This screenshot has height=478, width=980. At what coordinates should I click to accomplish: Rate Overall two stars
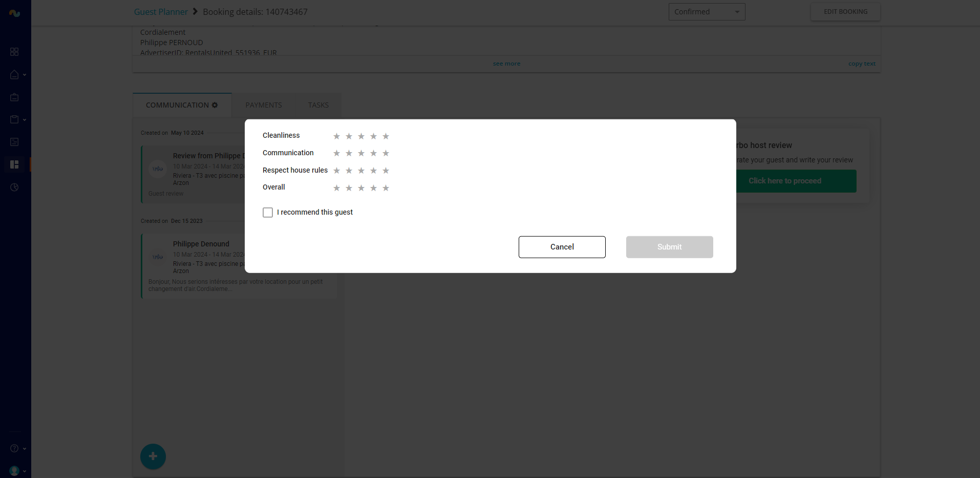point(349,188)
